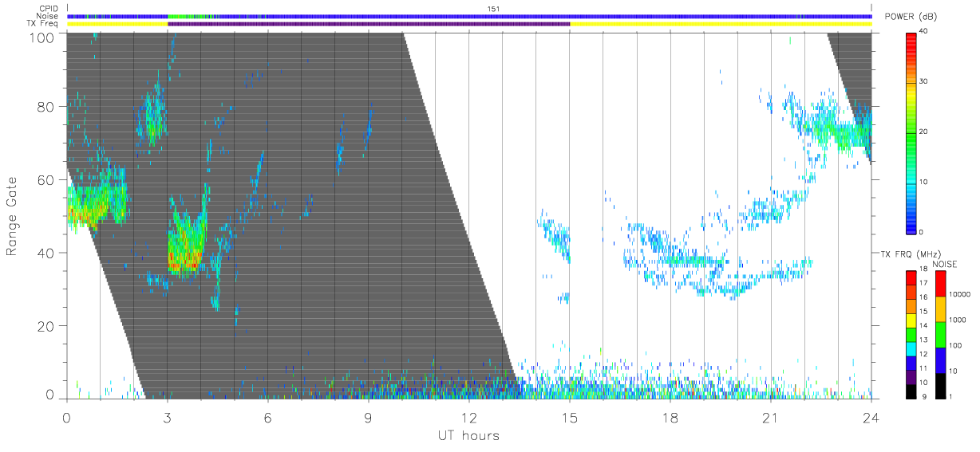
Task: Select the 100 tick on the Range Gate axis
Action: (42, 37)
